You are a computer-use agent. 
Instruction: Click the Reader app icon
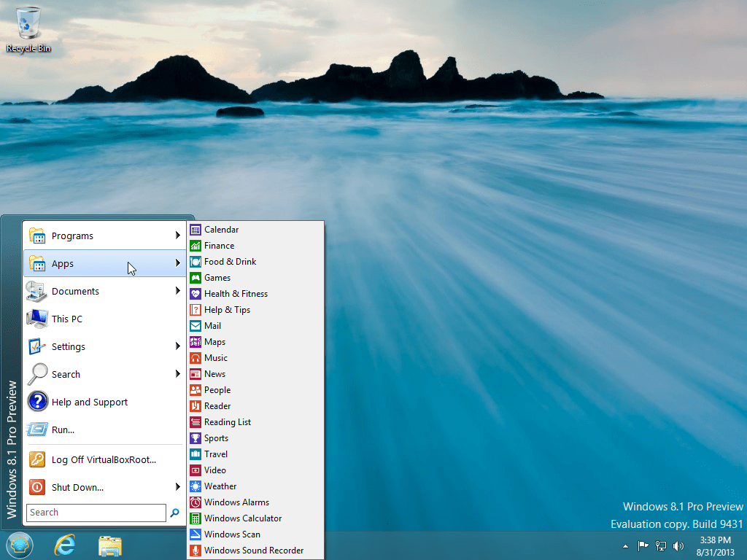(196, 406)
